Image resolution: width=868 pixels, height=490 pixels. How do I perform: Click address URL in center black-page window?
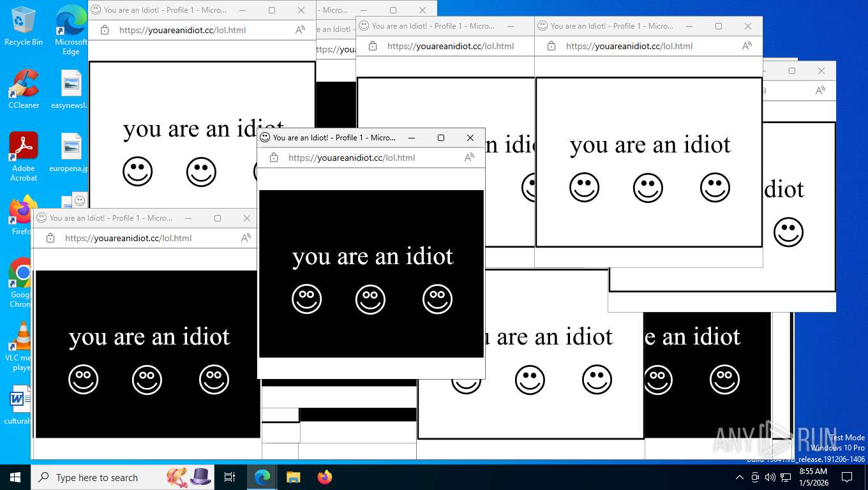tap(352, 158)
